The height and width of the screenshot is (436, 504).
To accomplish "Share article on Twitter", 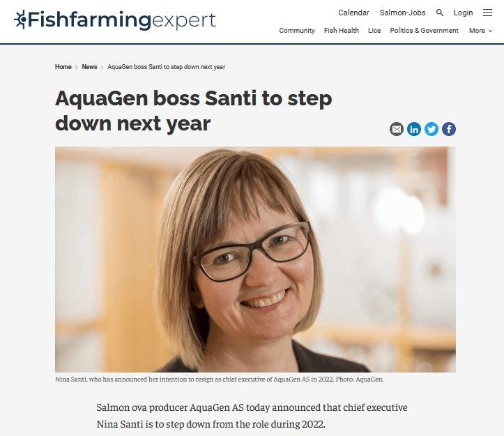I will tap(432, 129).
